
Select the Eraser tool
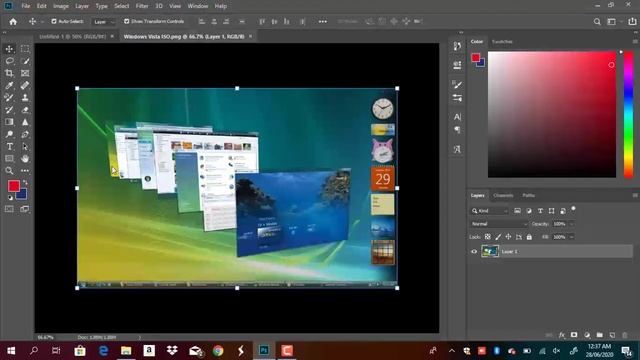pyautogui.click(x=25, y=110)
